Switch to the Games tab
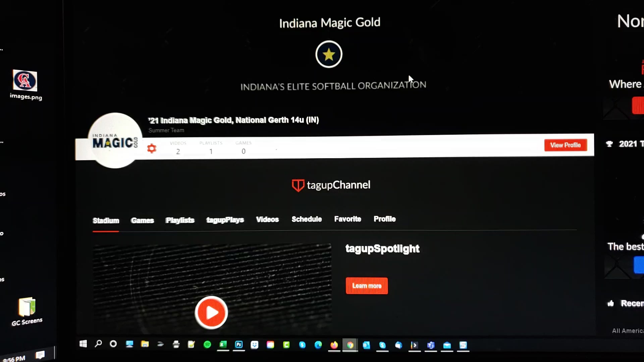 pos(142,220)
